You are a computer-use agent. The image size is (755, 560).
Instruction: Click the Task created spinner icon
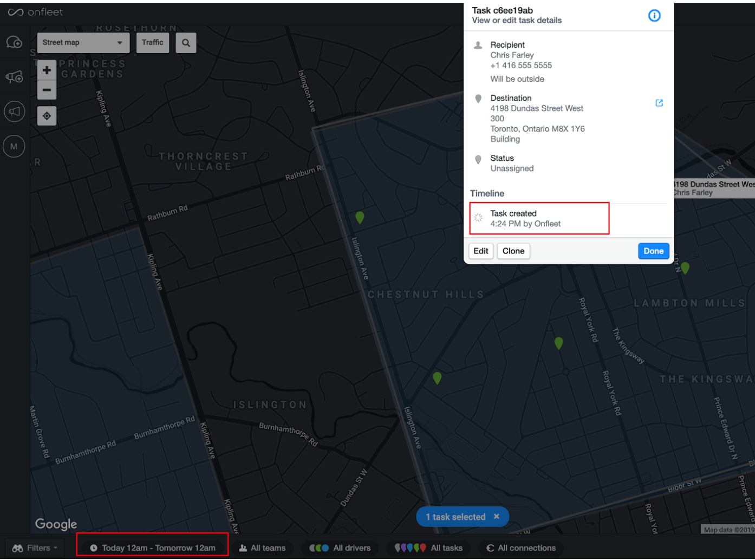coord(478,218)
